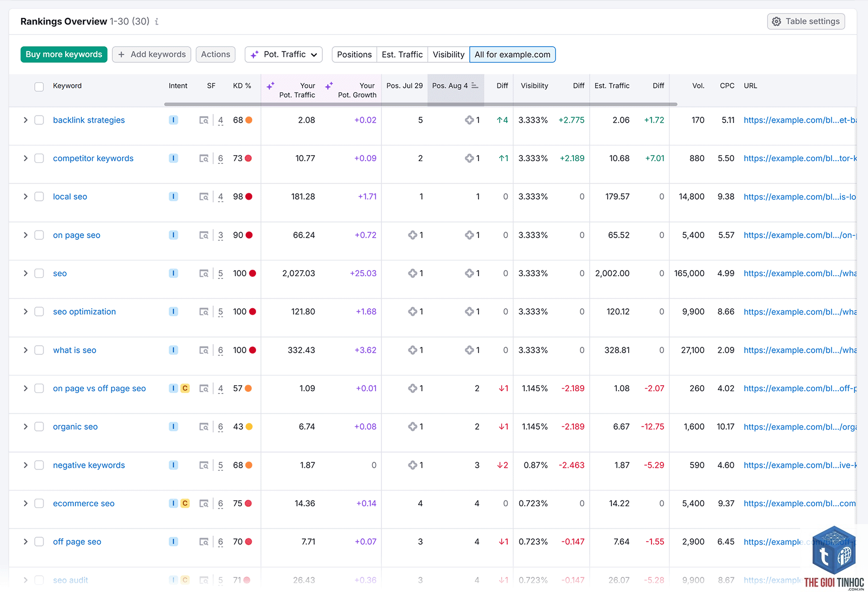Screen dimensions: 868x592
Task: Expand the on page seo row
Action: [x=25, y=235]
